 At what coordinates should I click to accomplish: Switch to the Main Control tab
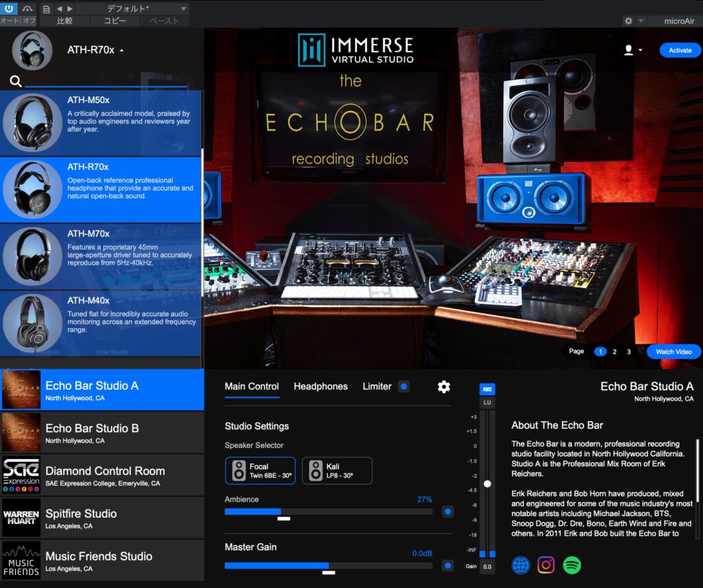[x=252, y=387]
